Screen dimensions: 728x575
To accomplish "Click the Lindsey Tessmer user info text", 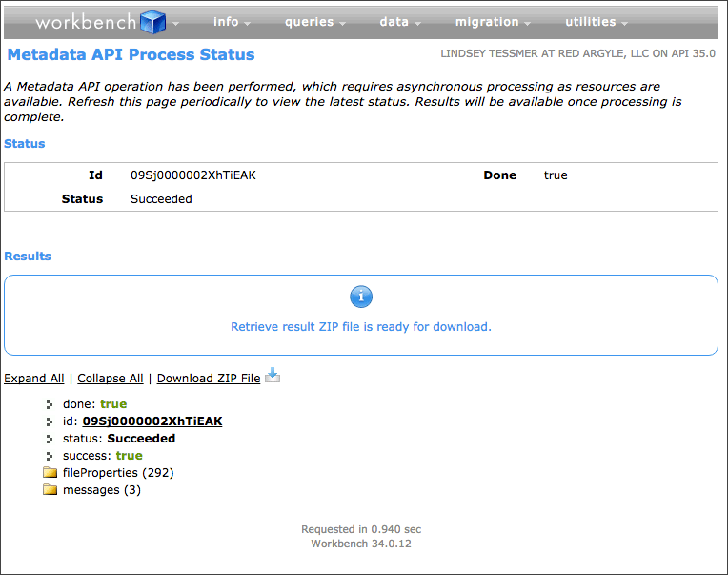I will (578, 54).
